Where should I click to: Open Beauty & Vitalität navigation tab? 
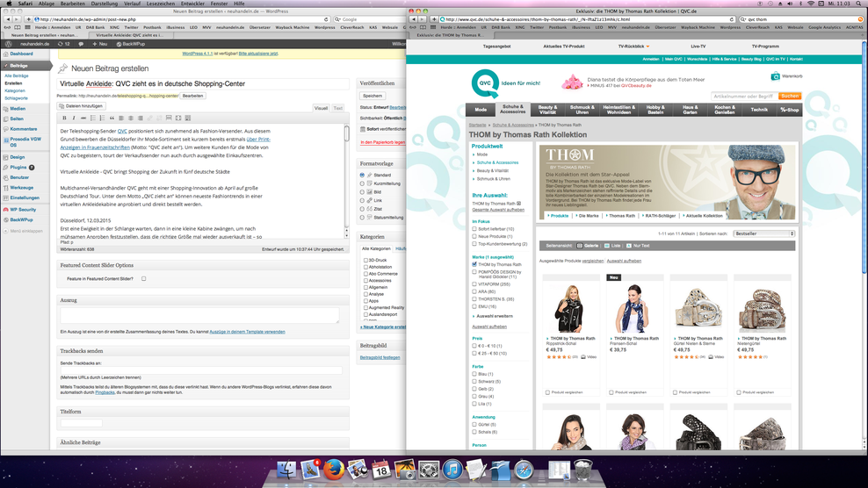tap(547, 110)
